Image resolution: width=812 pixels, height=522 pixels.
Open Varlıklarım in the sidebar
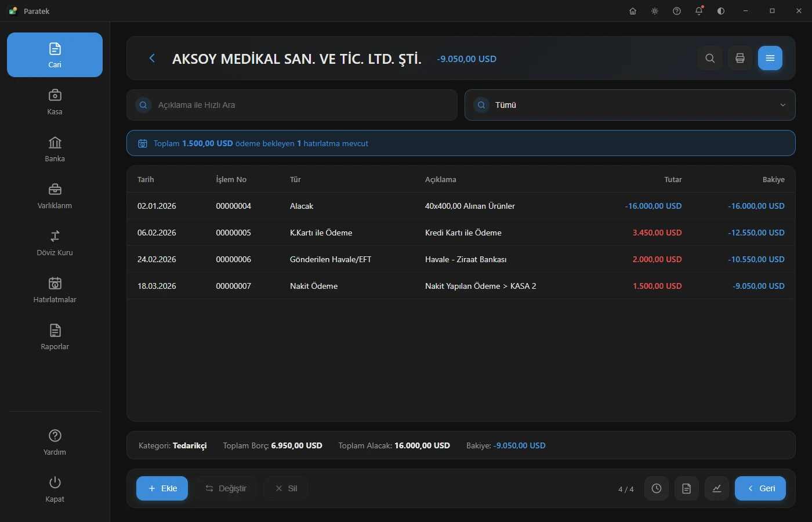pyautogui.click(x=55, y=195)
